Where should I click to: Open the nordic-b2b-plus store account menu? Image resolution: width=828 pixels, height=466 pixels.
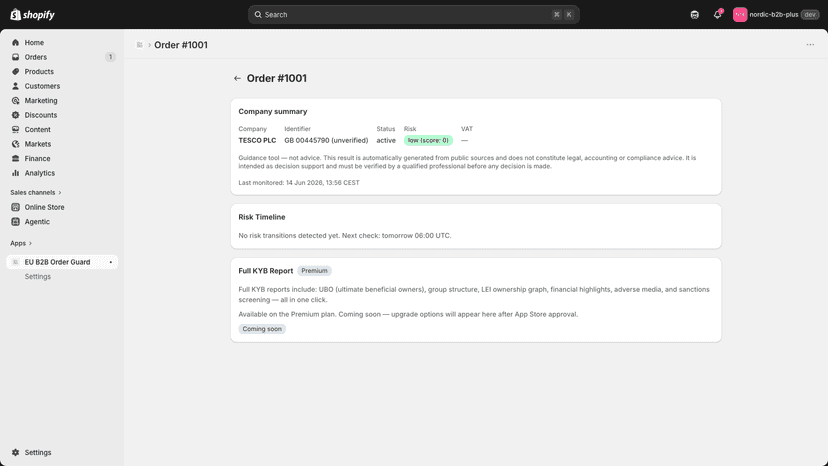click(776, 15)
